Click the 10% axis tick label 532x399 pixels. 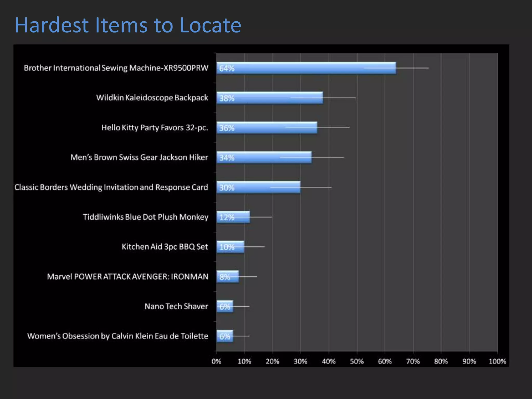click(244, 362)
